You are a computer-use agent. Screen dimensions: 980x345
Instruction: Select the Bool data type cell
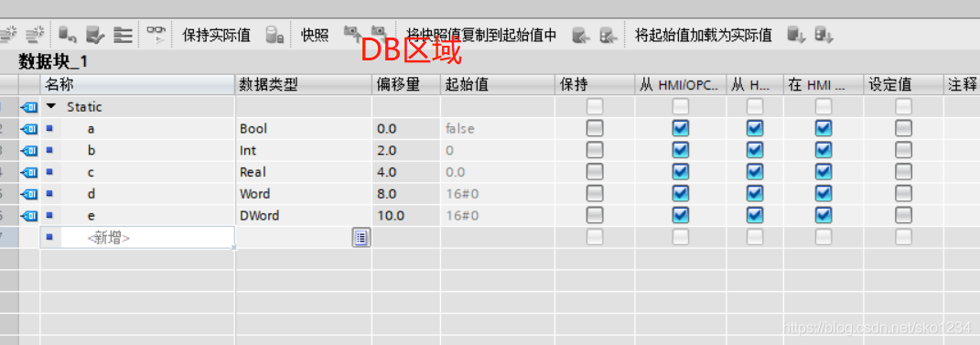[304, 129]
